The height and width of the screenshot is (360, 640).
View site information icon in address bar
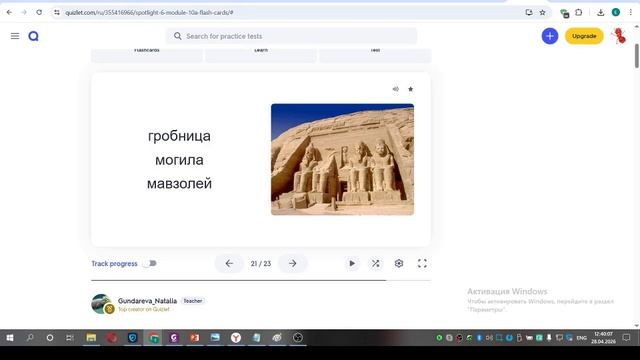click(x=57, y=12)
